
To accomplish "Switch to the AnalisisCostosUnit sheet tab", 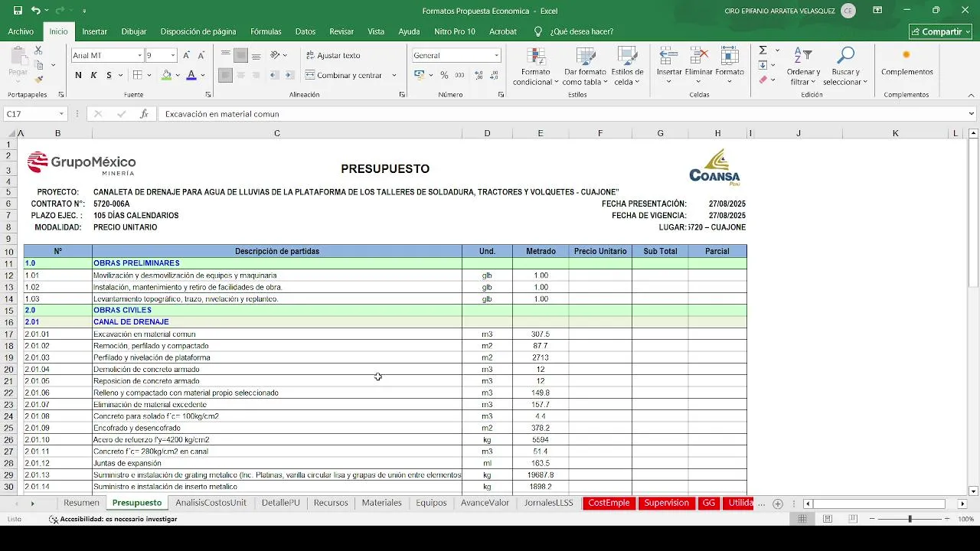I will click(x=211, y=503).
